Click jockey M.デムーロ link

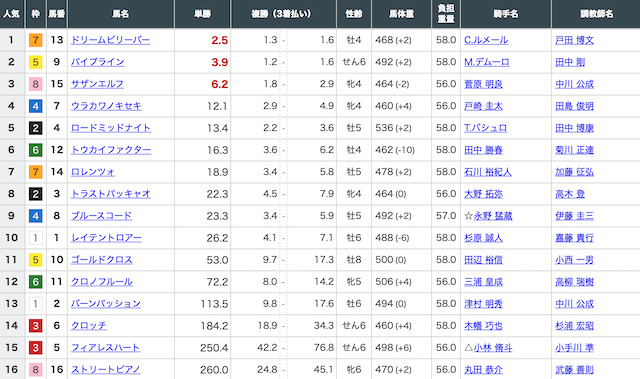coord(487,62)
